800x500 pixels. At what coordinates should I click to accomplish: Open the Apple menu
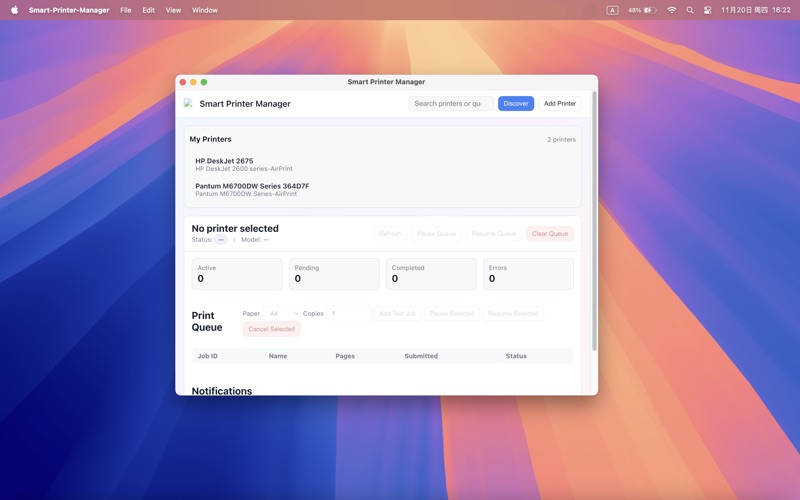click(14, 10)
